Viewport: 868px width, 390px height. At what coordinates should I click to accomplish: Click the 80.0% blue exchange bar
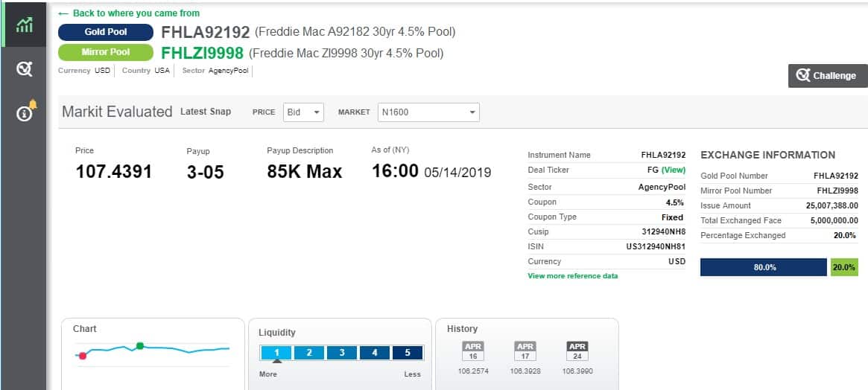[764, 267]
